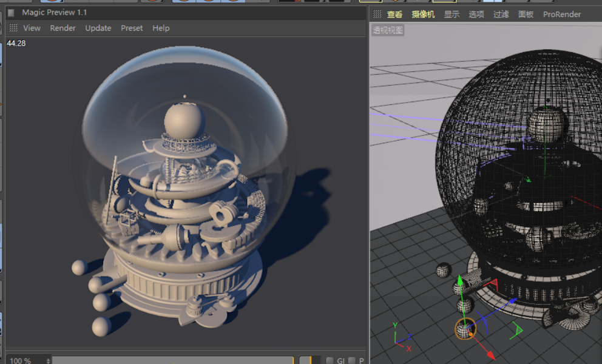Open the 查看 viewport menu
The image size is (602, 364).
[394, 15]
